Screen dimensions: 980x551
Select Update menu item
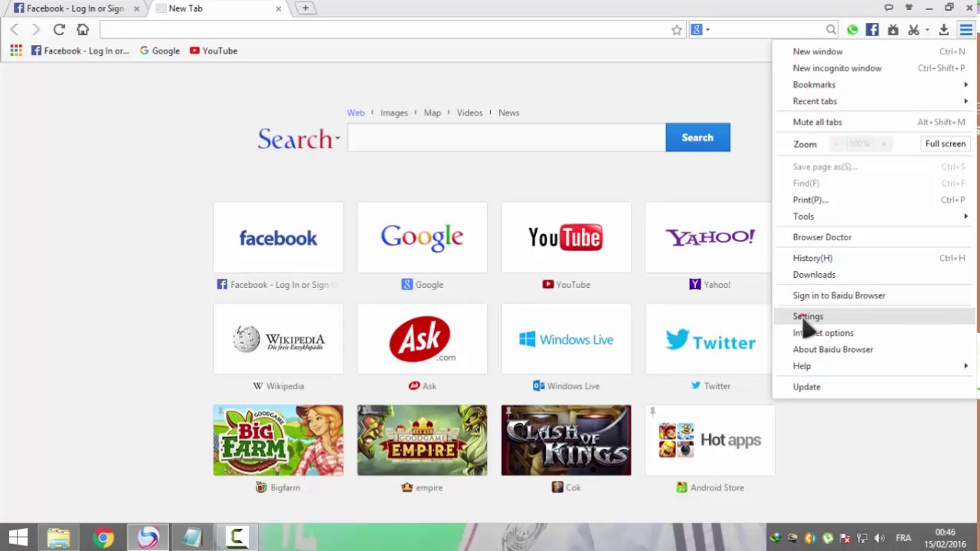[874, 386]
